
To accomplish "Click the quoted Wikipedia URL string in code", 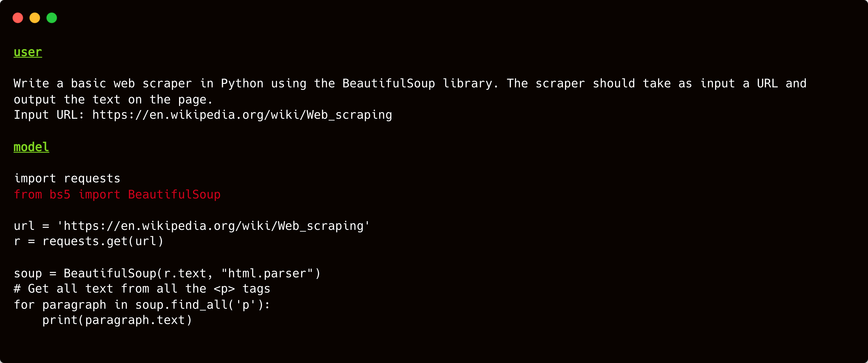I will point(213,226).
